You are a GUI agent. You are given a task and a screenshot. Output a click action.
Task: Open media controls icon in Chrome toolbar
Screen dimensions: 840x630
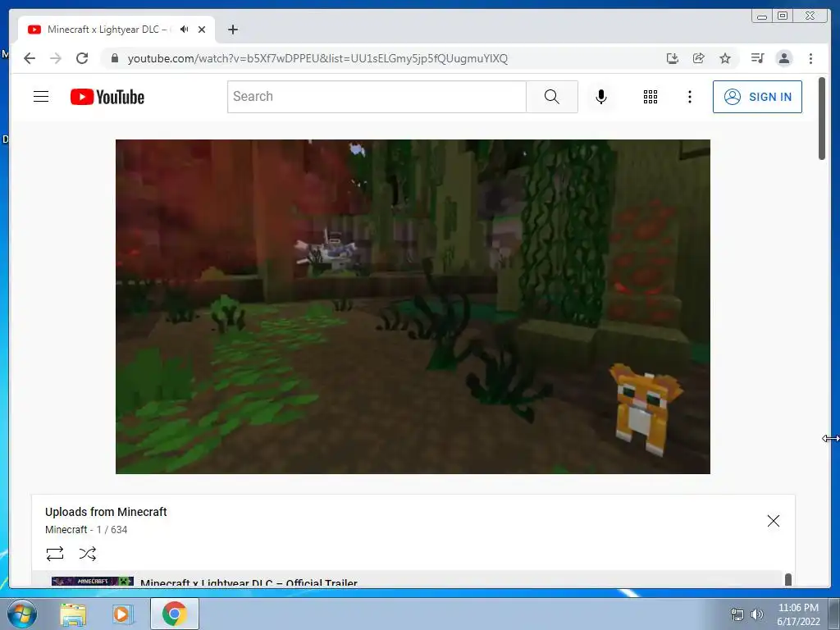click(757, 58)
